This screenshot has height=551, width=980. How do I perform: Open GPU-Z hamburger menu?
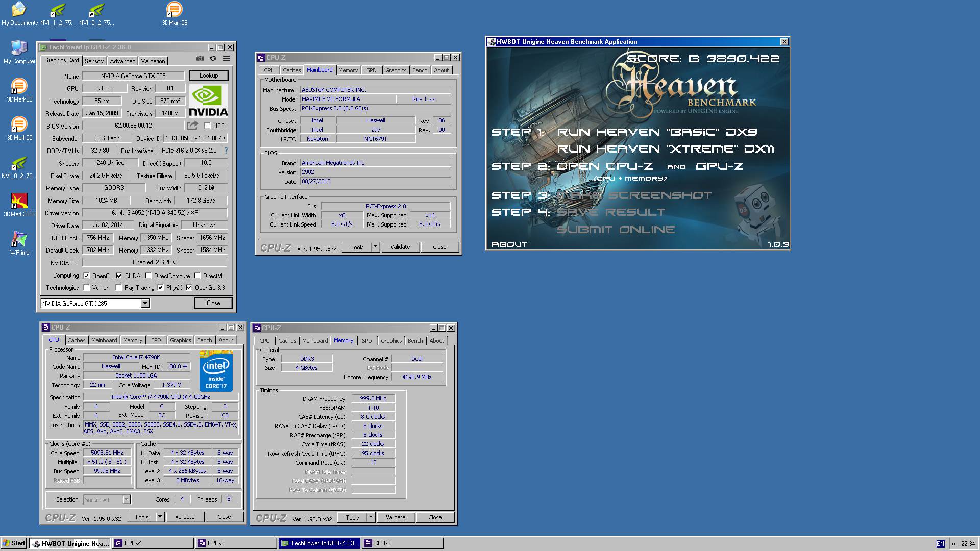click(x=227, y=59)
